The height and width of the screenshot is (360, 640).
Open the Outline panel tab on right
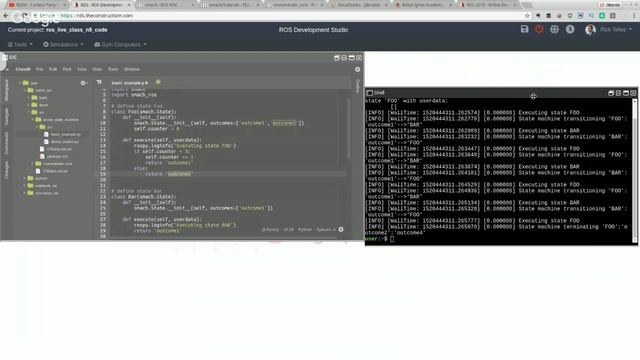[x=358, y=86]
